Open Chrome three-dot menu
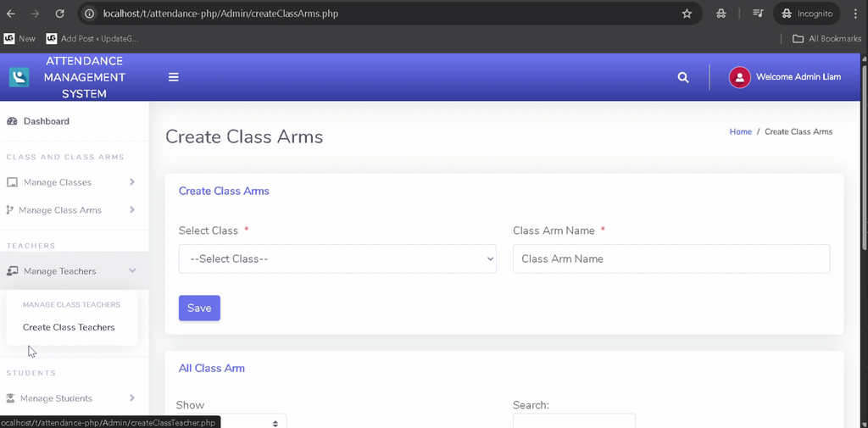 (855, 14)
